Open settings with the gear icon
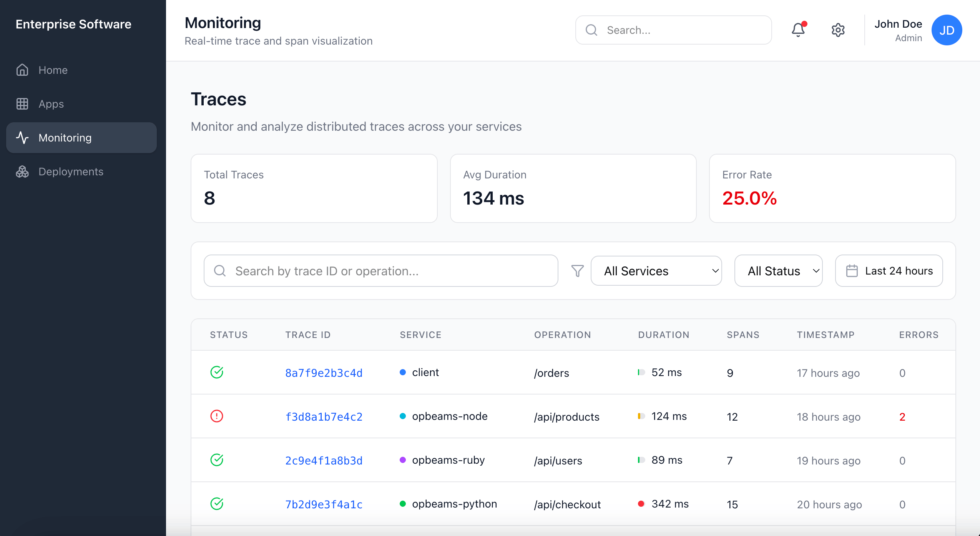980x536 pixels. point(838,30)
